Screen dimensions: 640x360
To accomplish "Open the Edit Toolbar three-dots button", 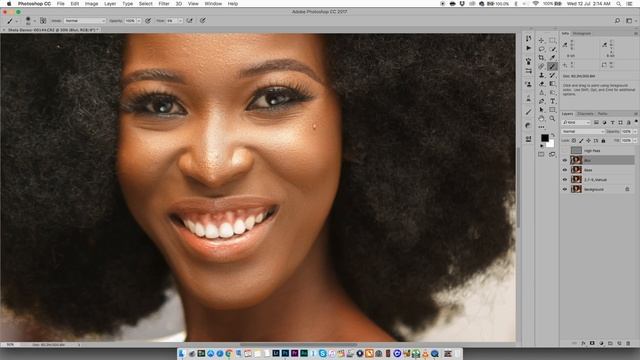I will click(541, 127).
